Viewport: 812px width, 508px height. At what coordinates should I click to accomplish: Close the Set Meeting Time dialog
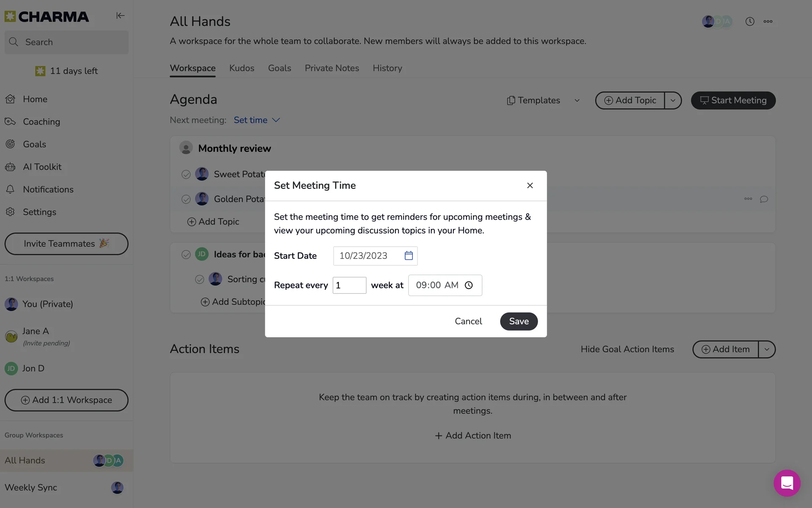530,185
